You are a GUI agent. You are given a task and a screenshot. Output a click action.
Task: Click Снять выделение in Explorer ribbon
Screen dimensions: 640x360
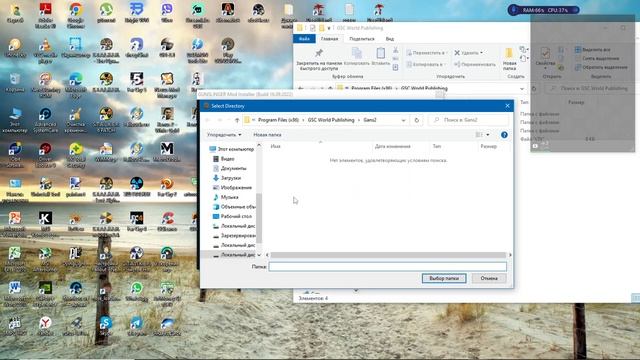pyautogui.click(x=597, y=58)
